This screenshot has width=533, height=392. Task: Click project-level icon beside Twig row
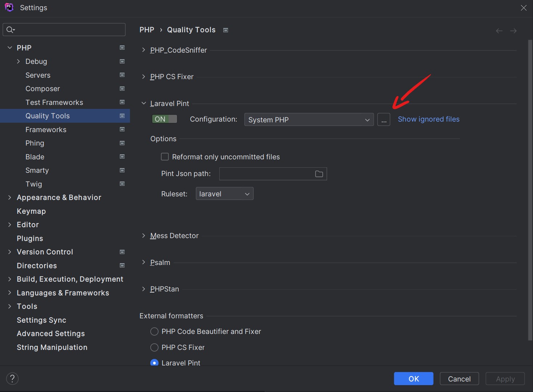[122, 184]
